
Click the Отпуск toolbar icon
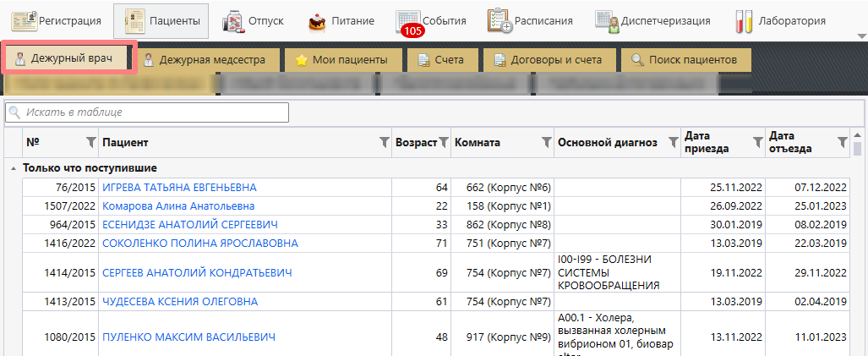tap(234, 20)
